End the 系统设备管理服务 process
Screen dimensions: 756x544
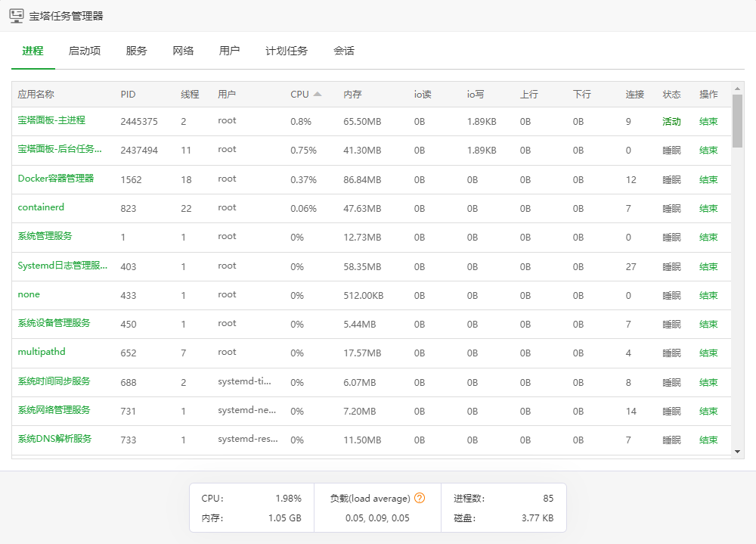(x=708, y=325)
